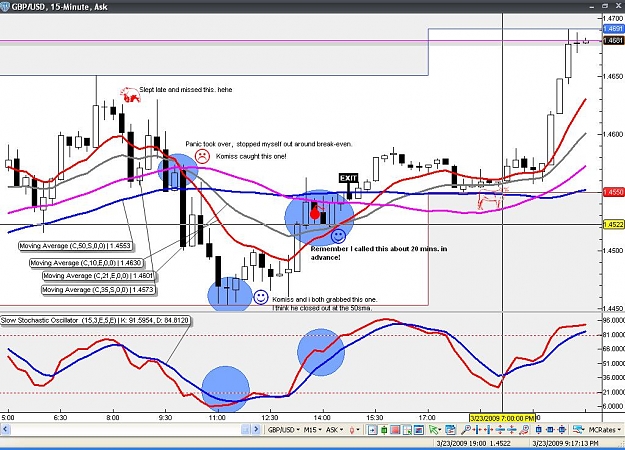This screenshot has width=625, height=450.
Task: Click the auto-scroll chart icon after the candlestick dropdown
Action: [x=372, y=430]
